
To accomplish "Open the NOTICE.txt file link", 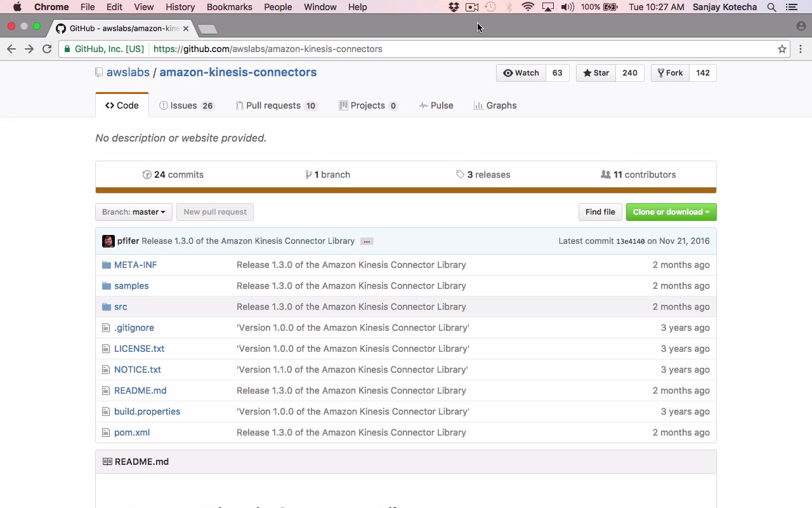I will (x=138, y=370).
